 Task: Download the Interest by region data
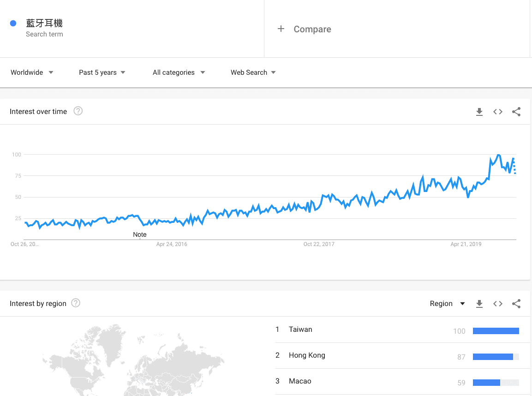(x=479, y=304)
